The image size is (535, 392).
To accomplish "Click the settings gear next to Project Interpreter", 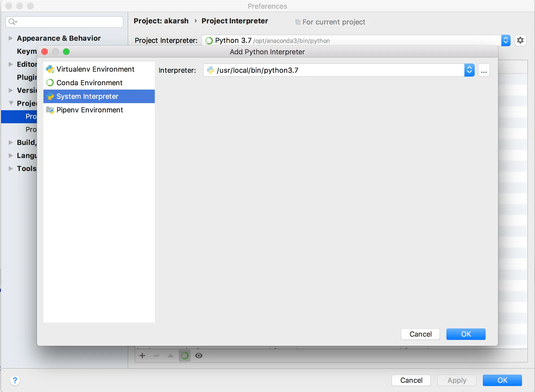I will tap(520, 40).
